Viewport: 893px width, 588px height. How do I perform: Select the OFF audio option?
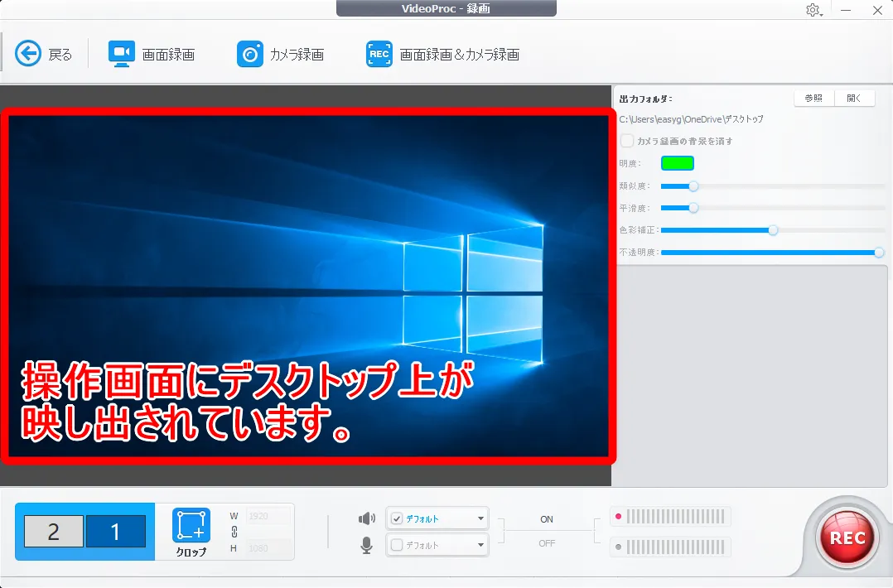click(x=547, y=543)
